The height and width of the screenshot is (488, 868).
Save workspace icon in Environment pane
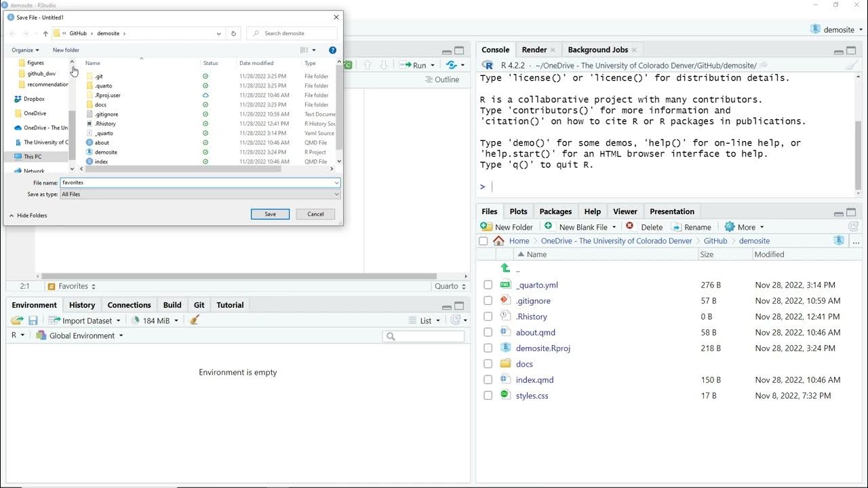click(x=33, y=321)
